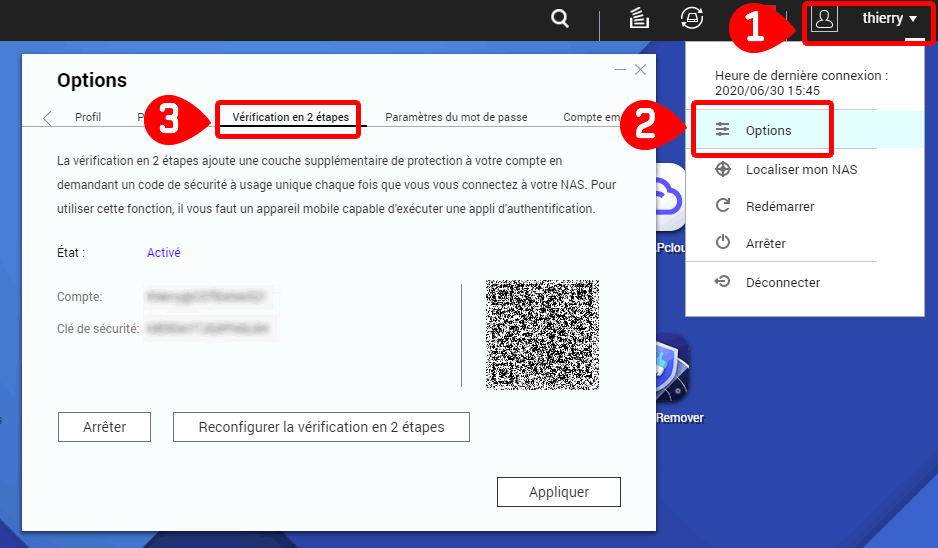Click the user avatar icon beside thierry

pyautogui.click(x=824, y=19)
